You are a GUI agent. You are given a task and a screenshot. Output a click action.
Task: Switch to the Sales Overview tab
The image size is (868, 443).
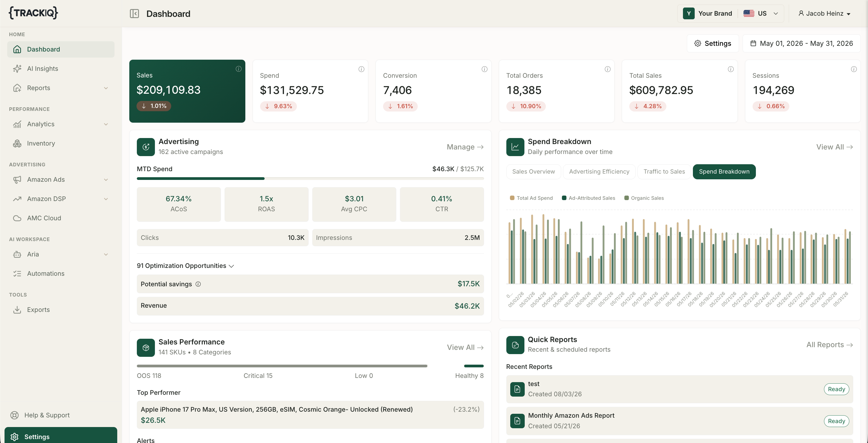[533, 172]
